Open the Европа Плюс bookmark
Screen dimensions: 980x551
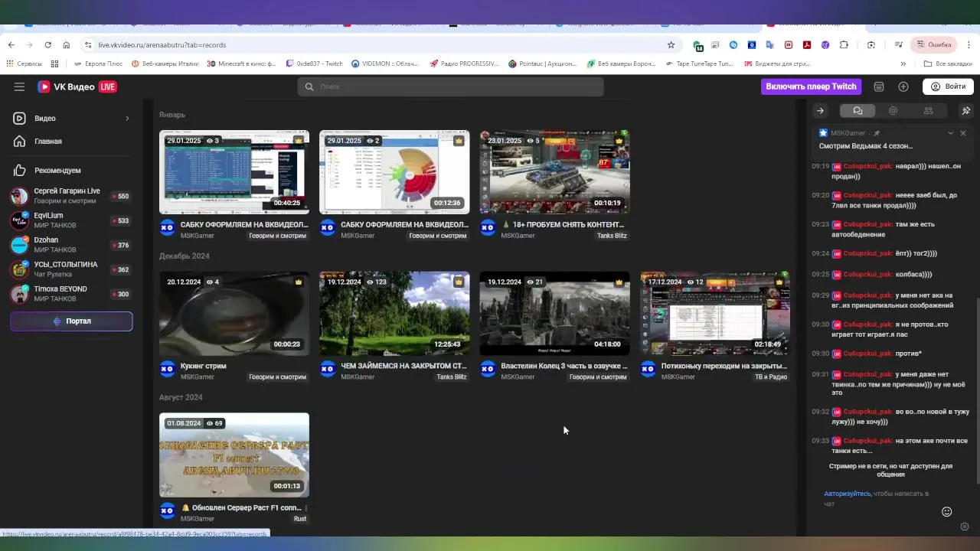click(x=98, y=64)
